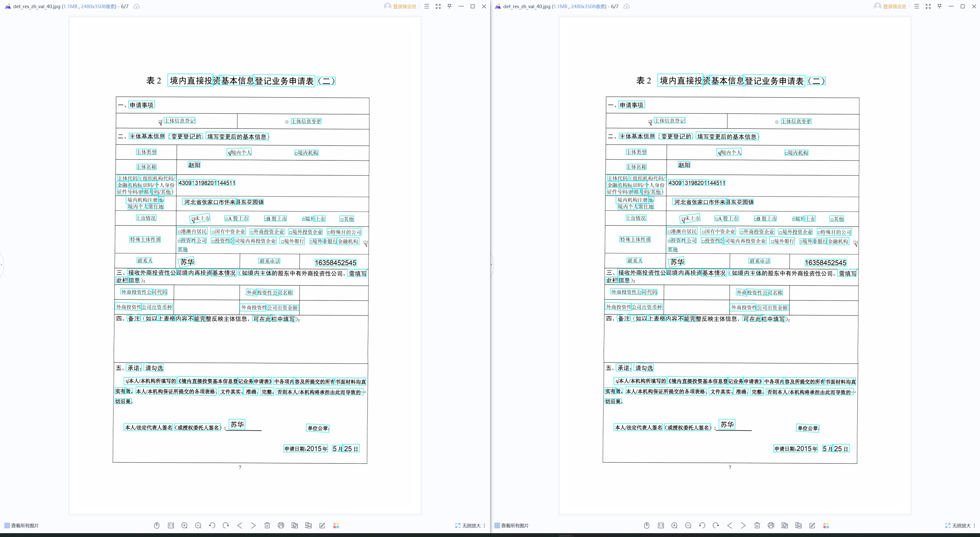The height and width of the screenshot is (537, 980).
Task: Pin the window to stay on top
Action: [x=449, y=6]
